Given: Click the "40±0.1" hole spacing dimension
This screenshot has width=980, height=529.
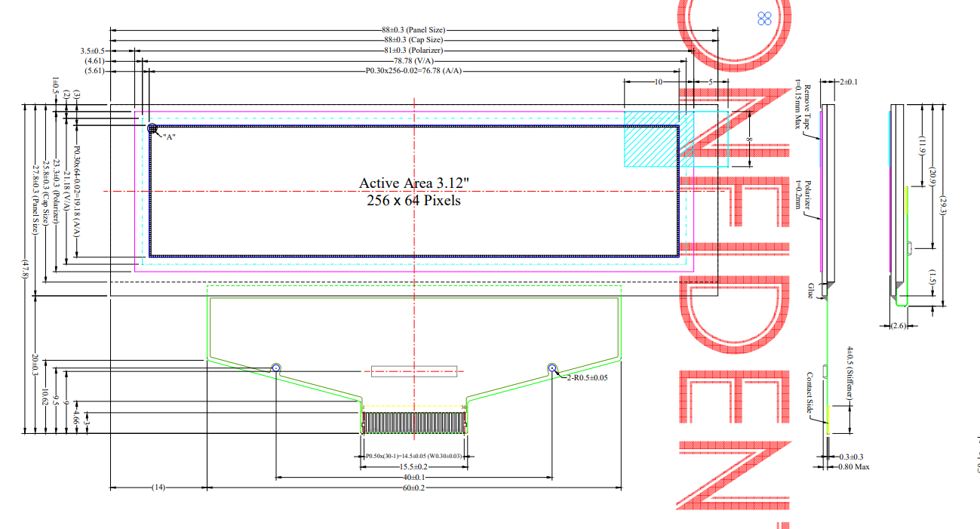Looking at the screenshot, I should coord(413,478).
